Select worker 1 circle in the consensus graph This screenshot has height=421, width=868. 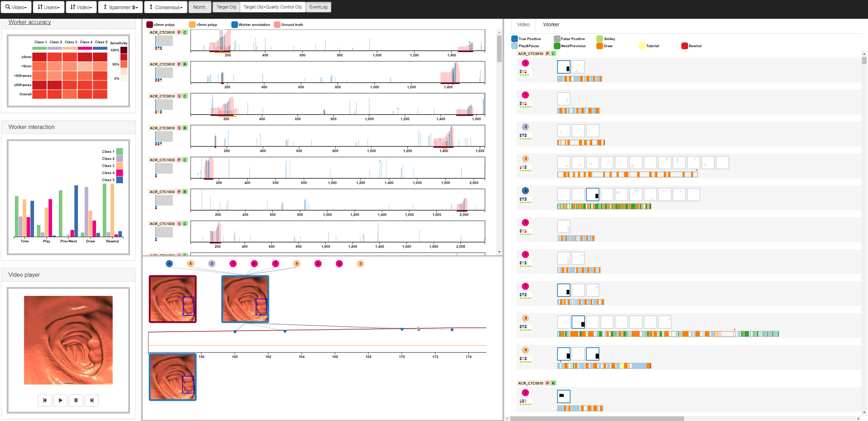tap(233, 264)
